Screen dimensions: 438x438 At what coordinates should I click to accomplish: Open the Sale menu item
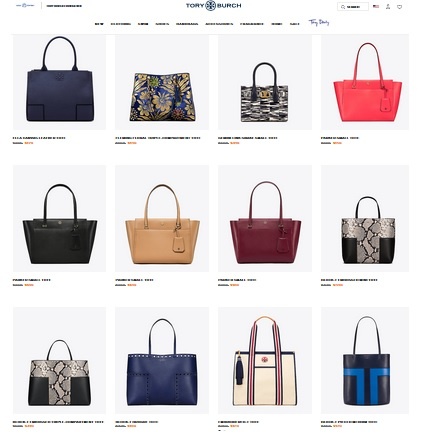pos(294,24)
